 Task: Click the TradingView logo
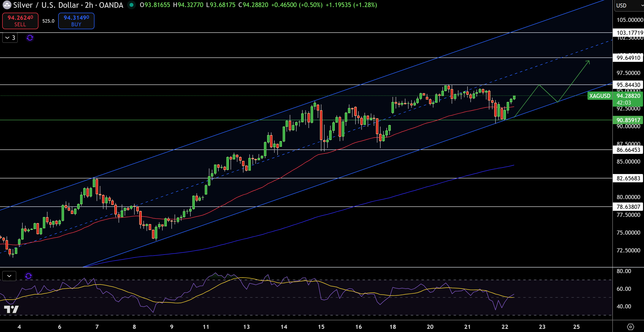coord(11,309)
